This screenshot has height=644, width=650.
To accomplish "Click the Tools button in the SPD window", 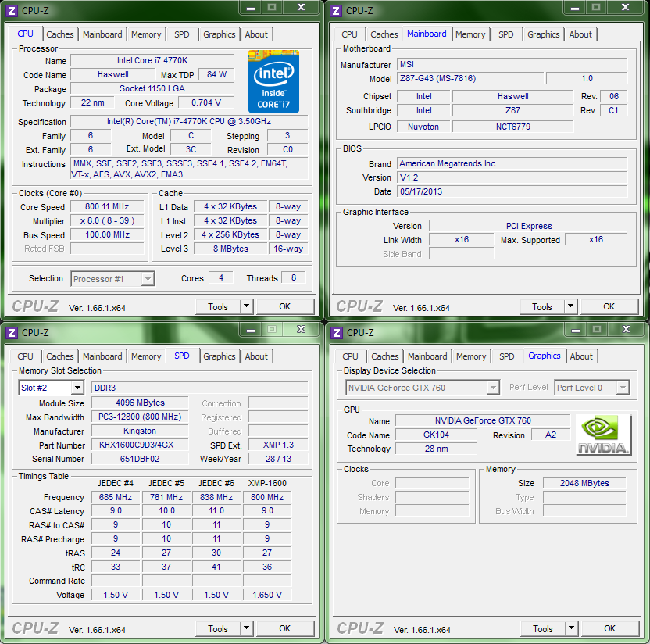I will coord(218,628).
